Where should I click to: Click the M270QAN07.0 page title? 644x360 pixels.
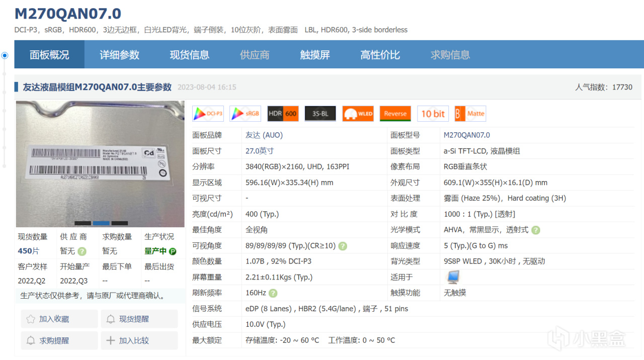click(x=68, y=14)
